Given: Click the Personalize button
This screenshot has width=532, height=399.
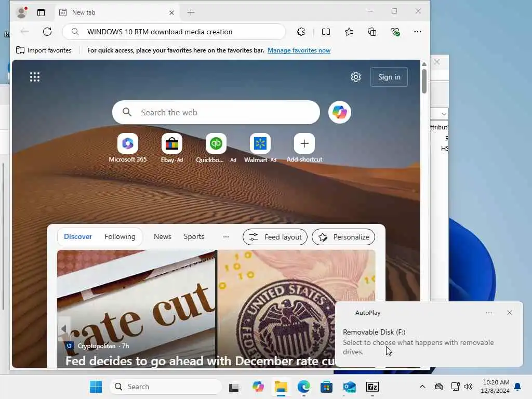Looking at the screenshot, I should (x=343, y=237).
